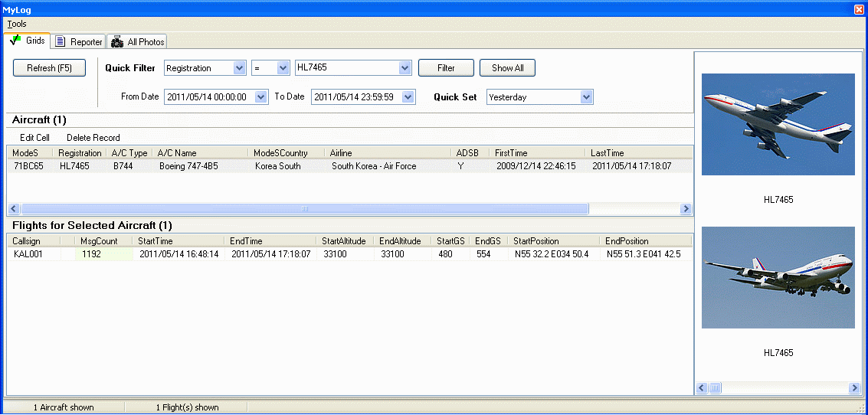Select the KAL001 callsign cell

(x=34, y=254)
